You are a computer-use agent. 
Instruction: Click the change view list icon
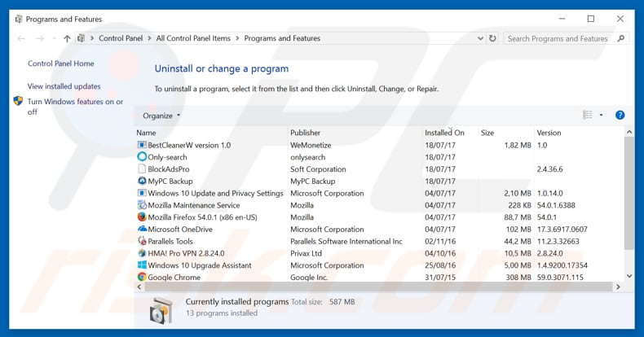588,116
